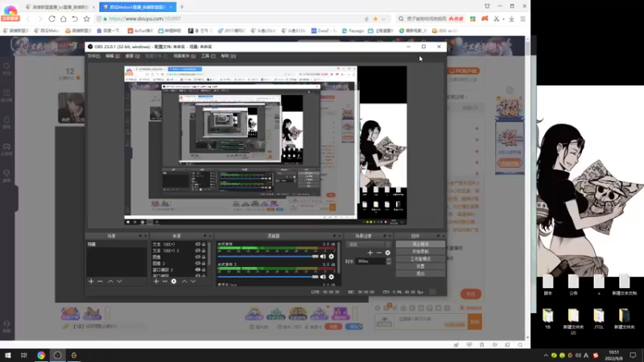
Task: Click 开始录制 to start recording
Action: 420,252
